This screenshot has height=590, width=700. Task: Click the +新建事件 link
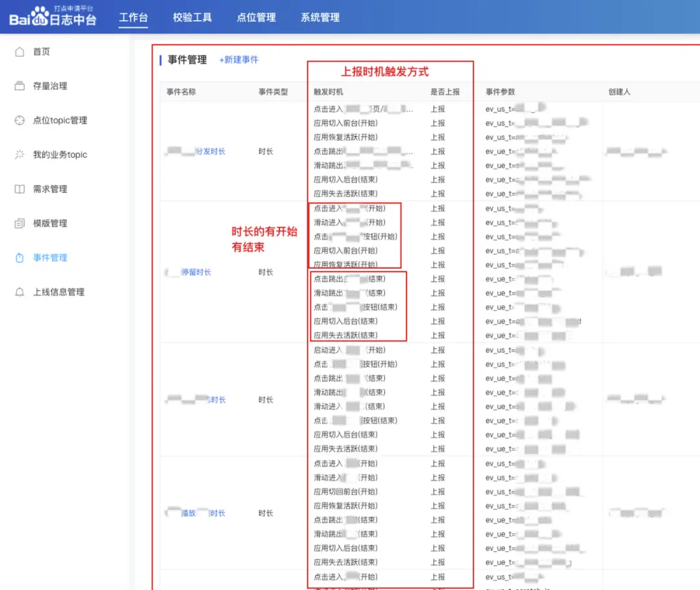tap(239, 60)
